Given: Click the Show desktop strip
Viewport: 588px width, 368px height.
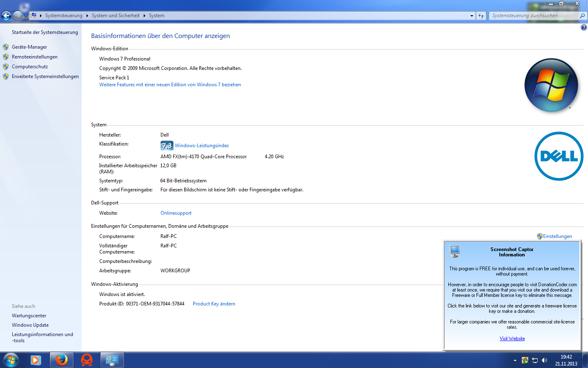Looking at the screenshot, I should click(585, 360).
